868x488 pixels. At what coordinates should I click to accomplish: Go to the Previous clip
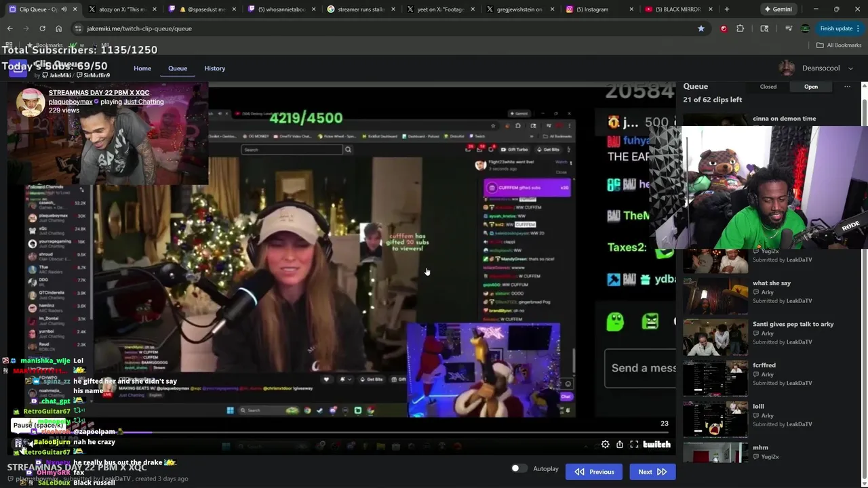(594, 472)
